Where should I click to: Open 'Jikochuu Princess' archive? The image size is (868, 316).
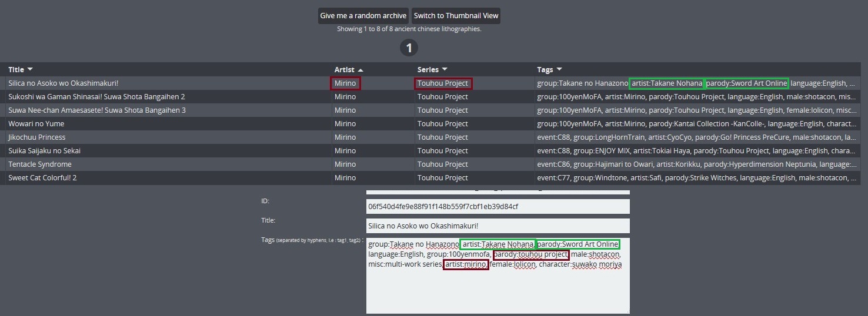[x=37, y=137]
